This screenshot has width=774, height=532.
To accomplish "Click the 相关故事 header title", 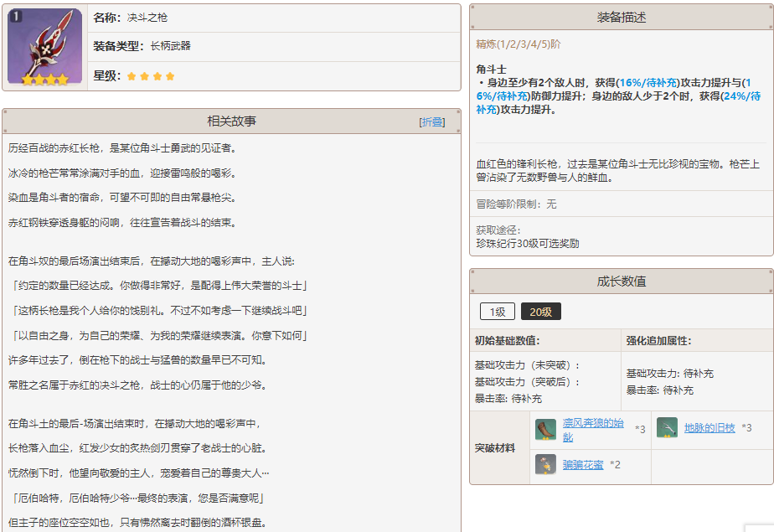I will click(231, 121).
